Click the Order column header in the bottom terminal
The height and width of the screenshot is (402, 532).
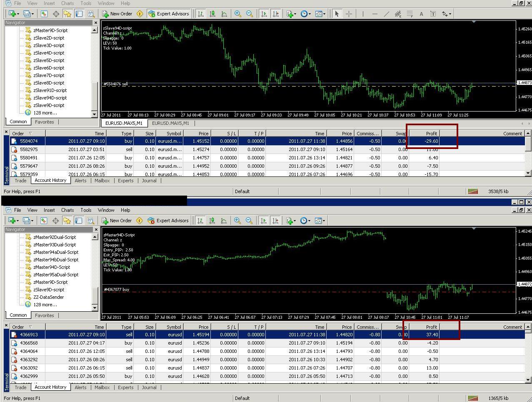click(x=28, y=327)
